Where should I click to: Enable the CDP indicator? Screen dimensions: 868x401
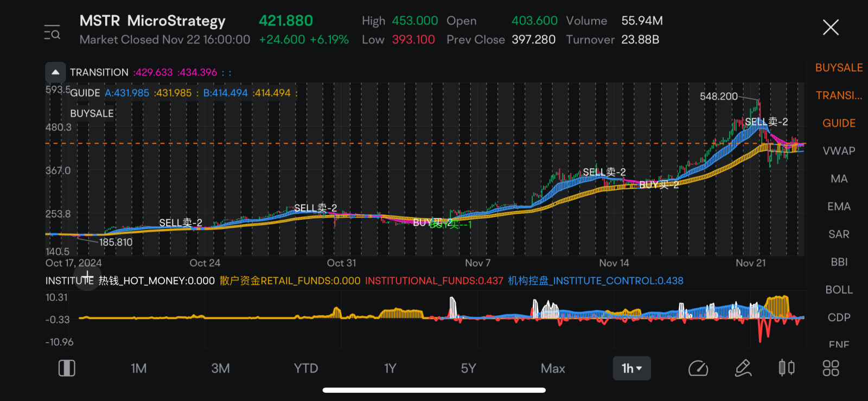pos(839,317)
